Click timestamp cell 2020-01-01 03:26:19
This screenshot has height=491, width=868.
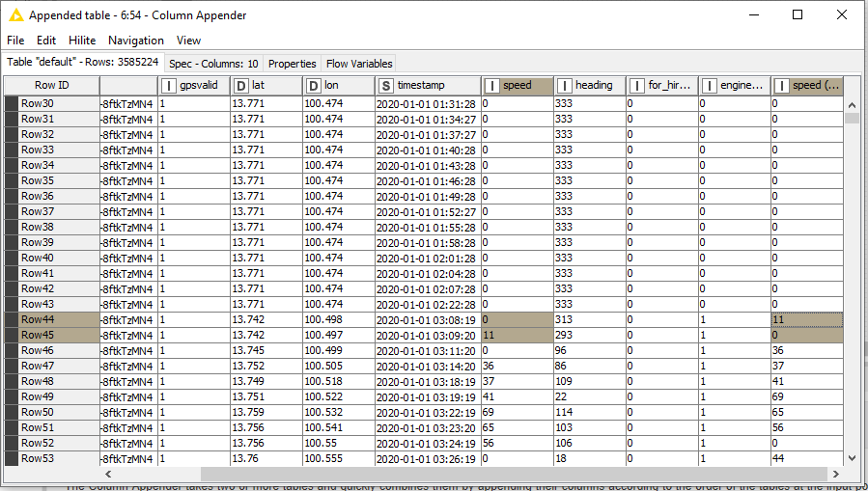[429, 458]
